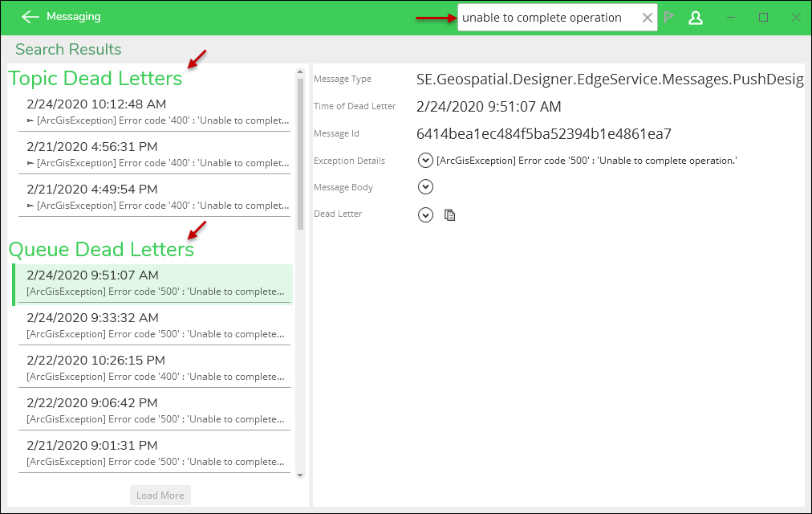
Task: Select queue dead letter 2/24/2020 9:51:07 AM
Action: coord(152,284)
